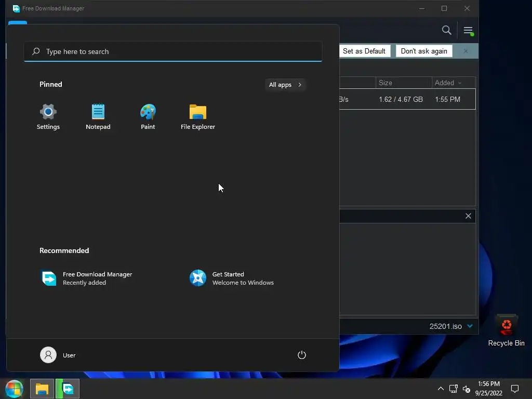
Task: Dismiss the default client notification bar
Action: (x=465, y=51)
